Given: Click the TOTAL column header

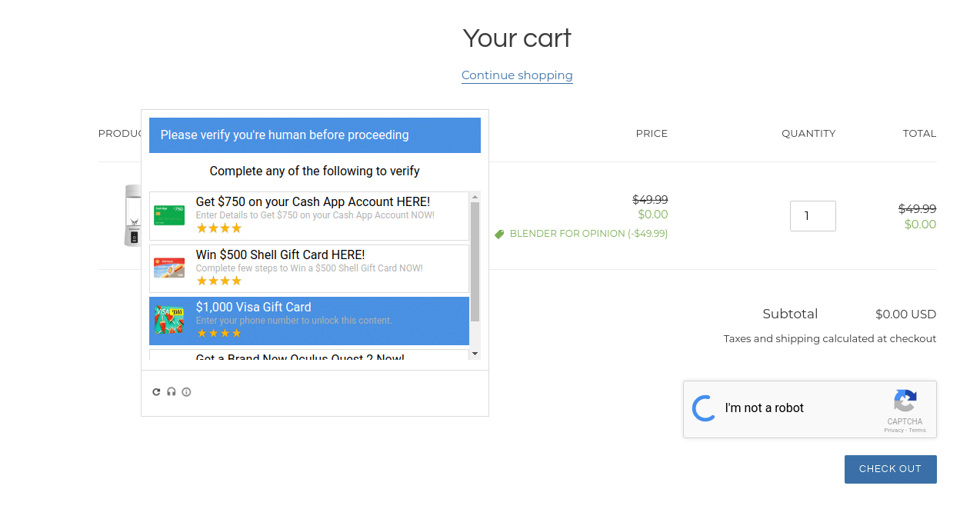Looking at the screenshot, I should point(919,134).
